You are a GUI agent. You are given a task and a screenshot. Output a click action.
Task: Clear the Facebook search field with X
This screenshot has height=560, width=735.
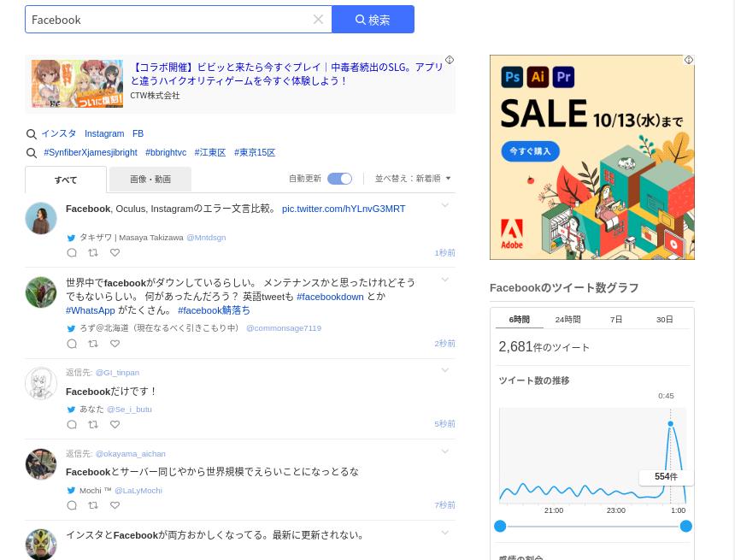tap(318, 19)
